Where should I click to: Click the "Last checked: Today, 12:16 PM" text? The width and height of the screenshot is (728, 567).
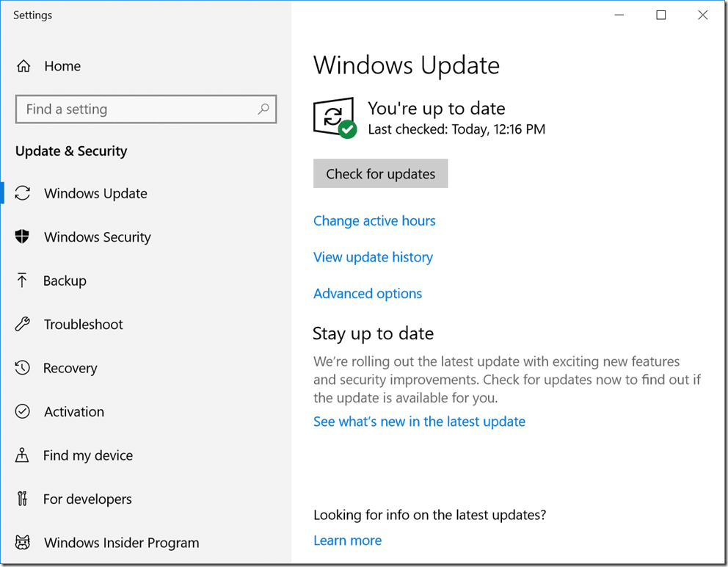457,129
